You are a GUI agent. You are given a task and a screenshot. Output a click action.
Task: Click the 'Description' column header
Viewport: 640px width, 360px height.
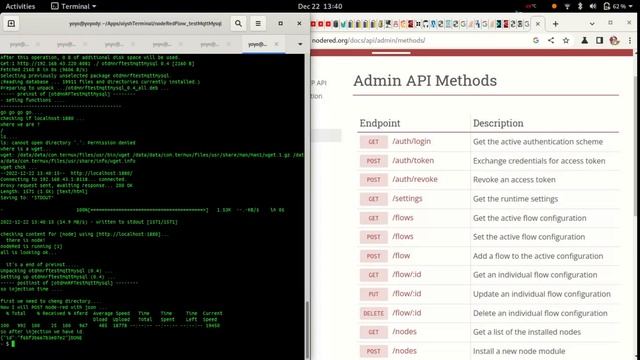coord(498,123)
